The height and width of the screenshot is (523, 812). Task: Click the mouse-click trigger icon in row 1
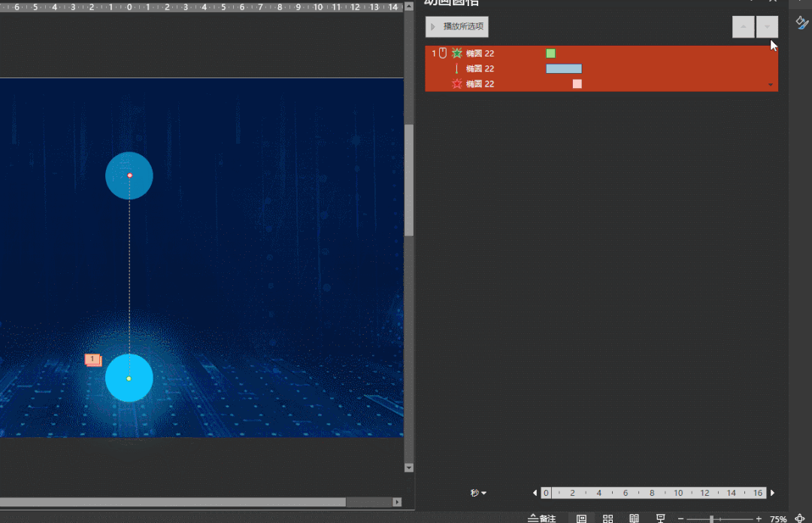pos(443,53)
